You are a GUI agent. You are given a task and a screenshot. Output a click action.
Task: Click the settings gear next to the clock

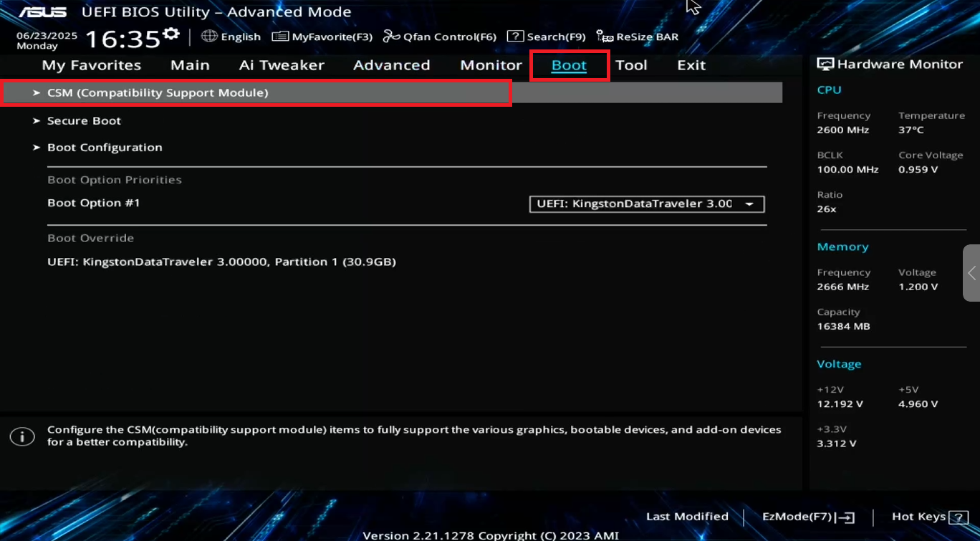[170, 34]
